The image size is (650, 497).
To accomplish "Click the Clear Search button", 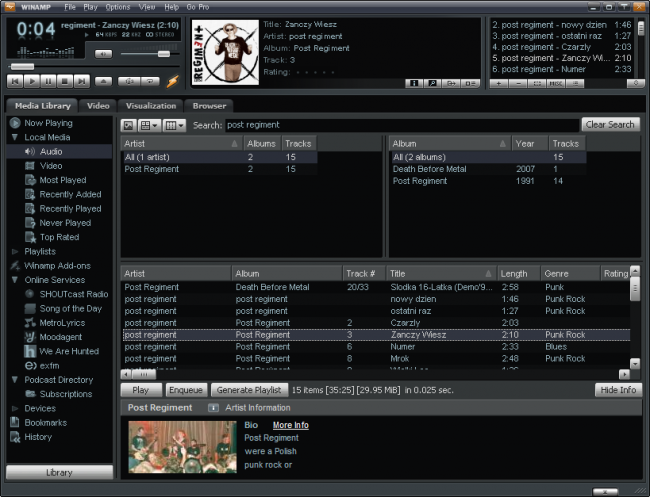I will tap(610, 124).
